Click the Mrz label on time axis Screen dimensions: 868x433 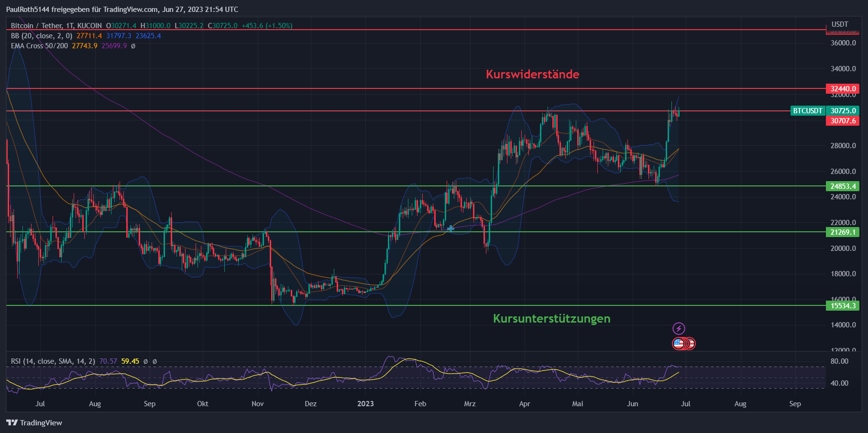[x=470, y=404]
